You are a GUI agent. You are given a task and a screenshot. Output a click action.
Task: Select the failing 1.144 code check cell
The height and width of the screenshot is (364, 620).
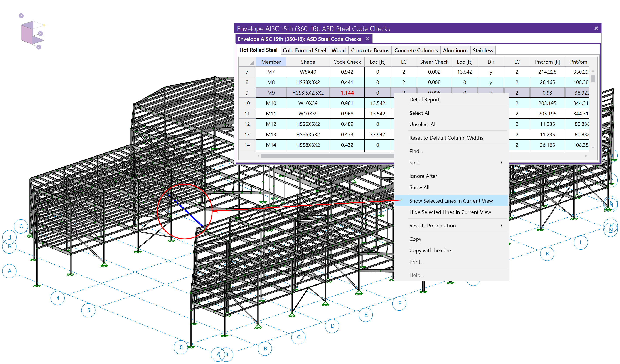point(347,93)
